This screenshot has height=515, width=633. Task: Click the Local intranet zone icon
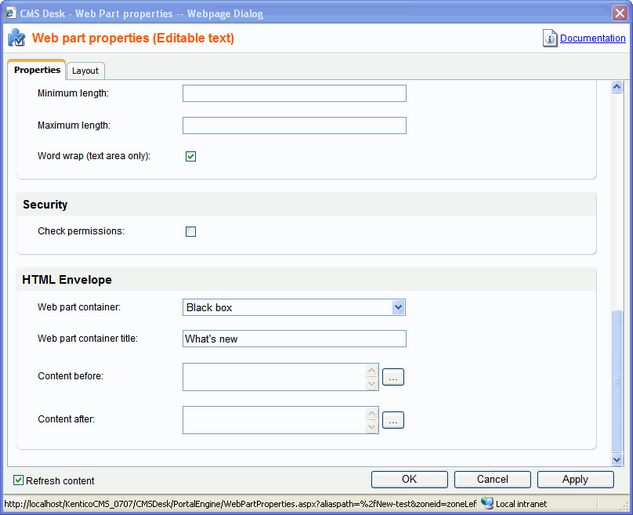pos(487,503)
